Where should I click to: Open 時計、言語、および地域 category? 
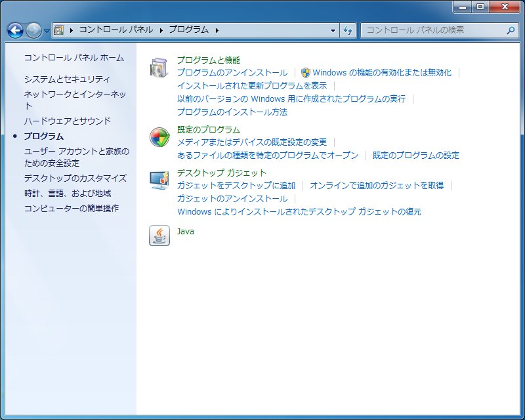tap(68, 193)
